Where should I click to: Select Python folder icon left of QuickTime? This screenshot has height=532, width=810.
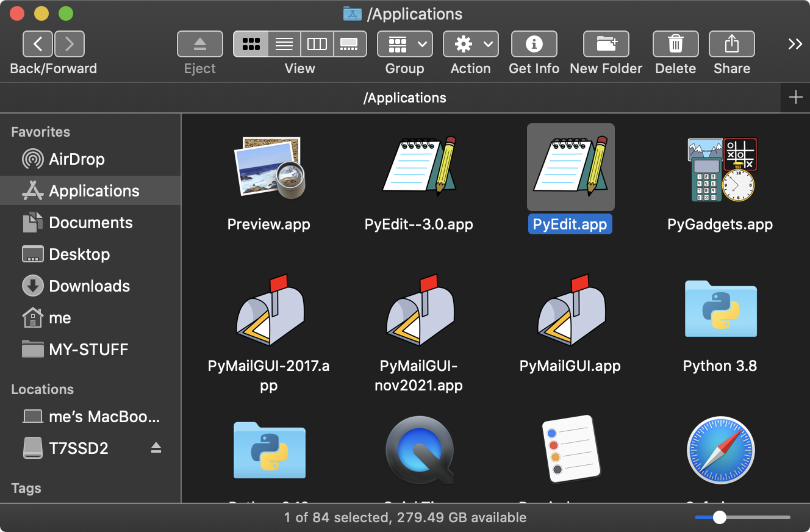pos(269,450)
